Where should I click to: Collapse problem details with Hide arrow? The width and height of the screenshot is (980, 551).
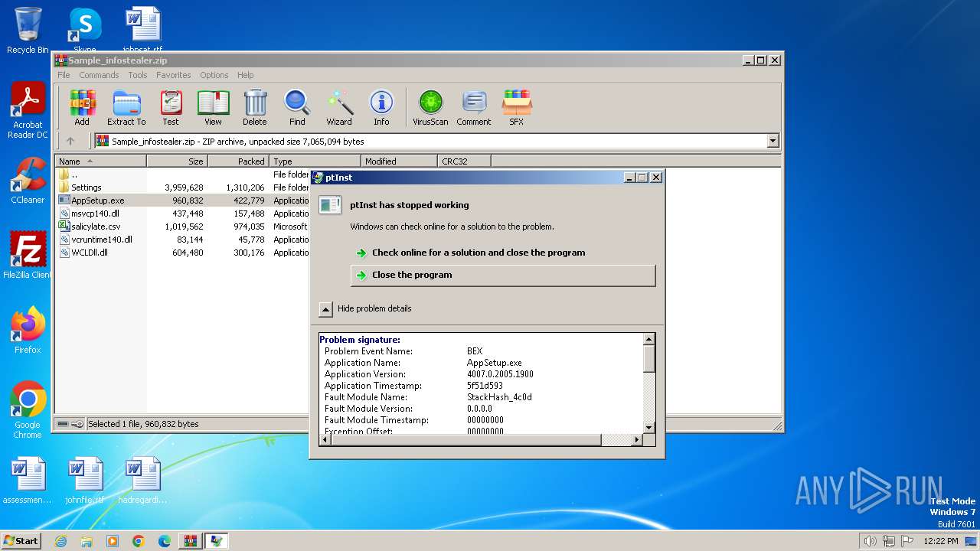325,308
